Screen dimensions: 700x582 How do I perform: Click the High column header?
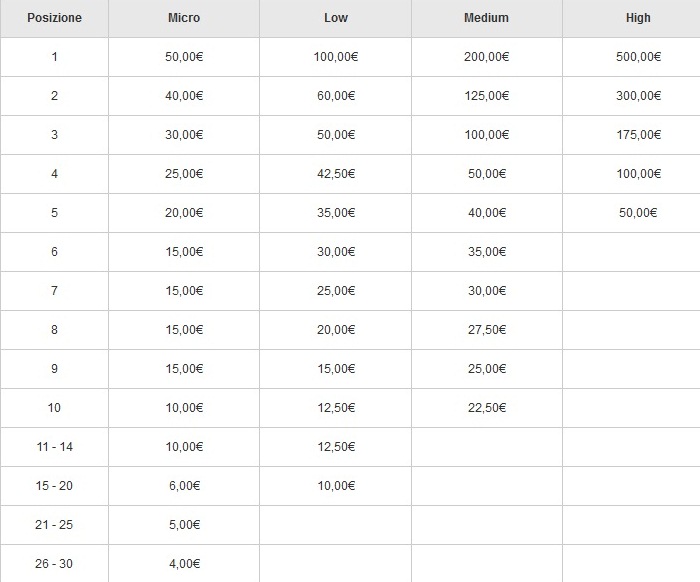[x=638, y=18]
